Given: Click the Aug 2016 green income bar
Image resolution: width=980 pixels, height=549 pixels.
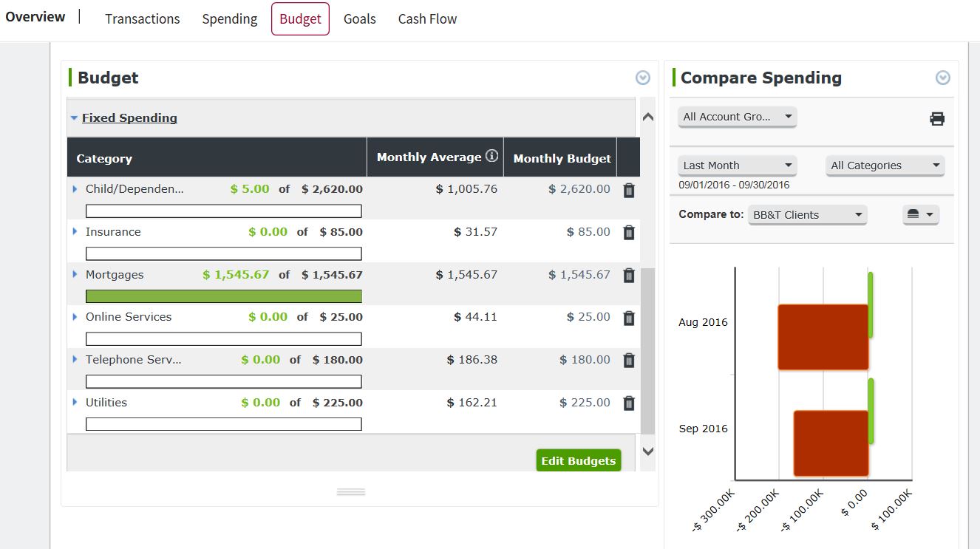Looking at the screenshot, I should pos(871,305).
